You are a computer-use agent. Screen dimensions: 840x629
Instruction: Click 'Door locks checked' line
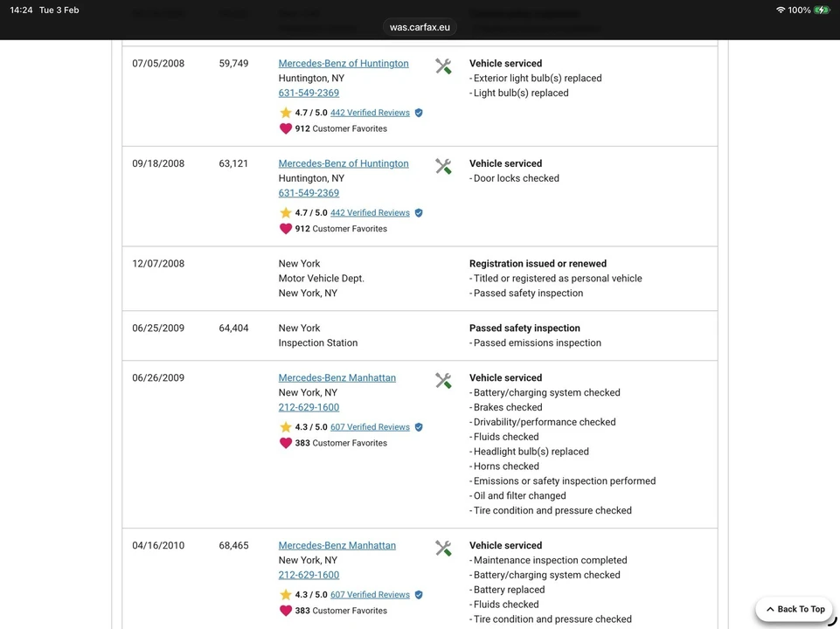click(514, 178)
